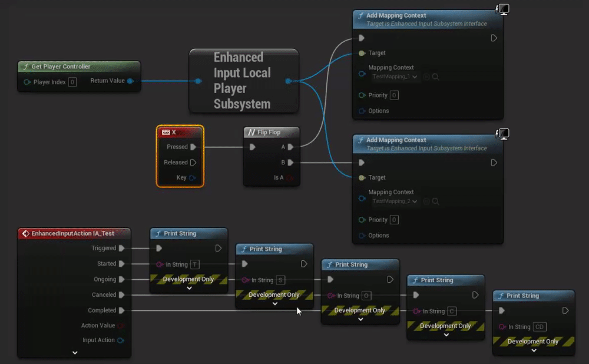Use selected asset icon beside TestMapping_2

tap(426, 201)
